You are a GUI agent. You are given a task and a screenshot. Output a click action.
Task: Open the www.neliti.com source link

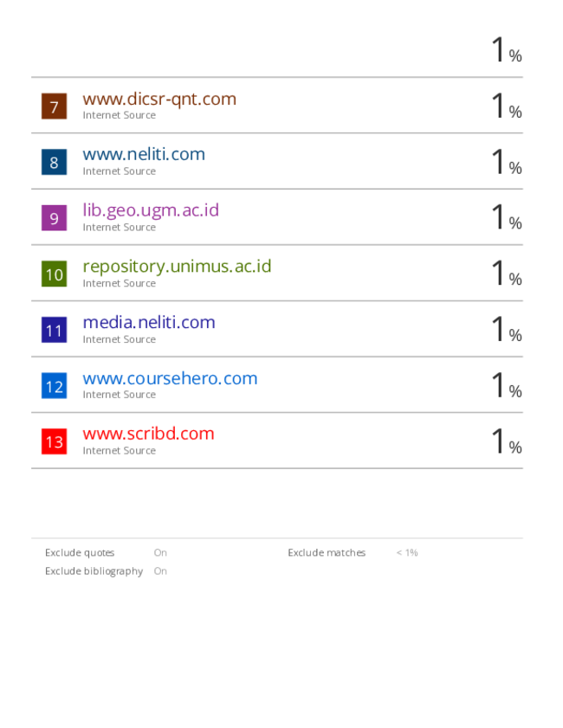[x=144, y=154]
